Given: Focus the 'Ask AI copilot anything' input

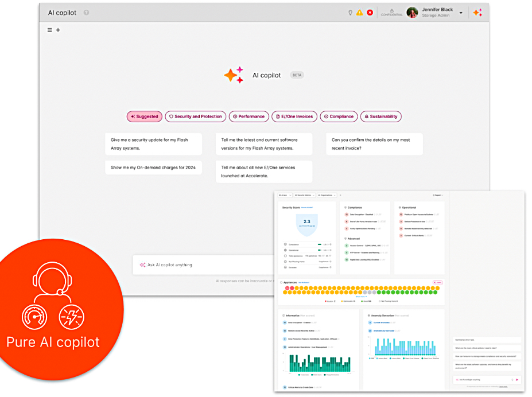Looking at the screenshot, I should 204,265.
